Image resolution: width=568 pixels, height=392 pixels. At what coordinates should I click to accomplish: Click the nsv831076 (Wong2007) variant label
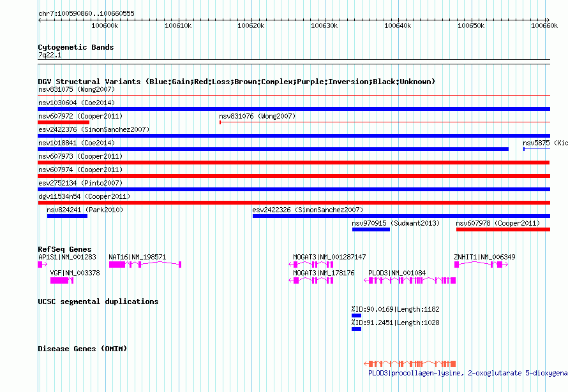point(257,116)
